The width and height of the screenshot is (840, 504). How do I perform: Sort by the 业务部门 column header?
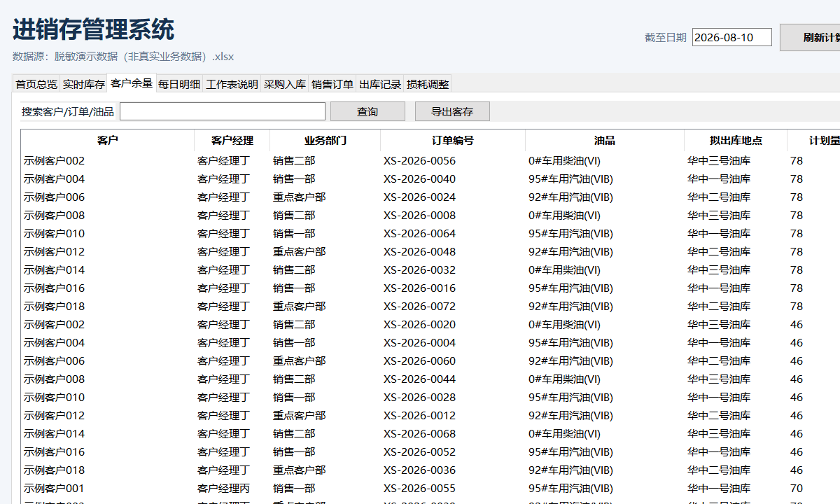point(325,140)
